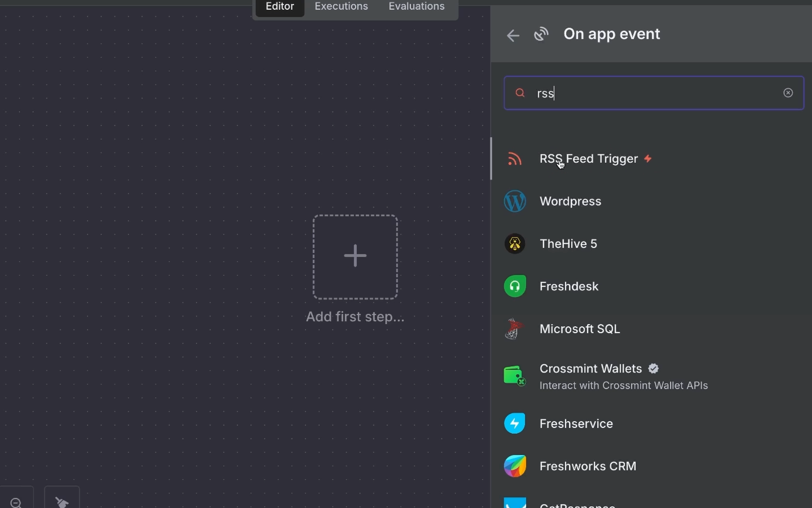Choose TheHive 5 from results
812x508 pixels.
coord(652,244)
